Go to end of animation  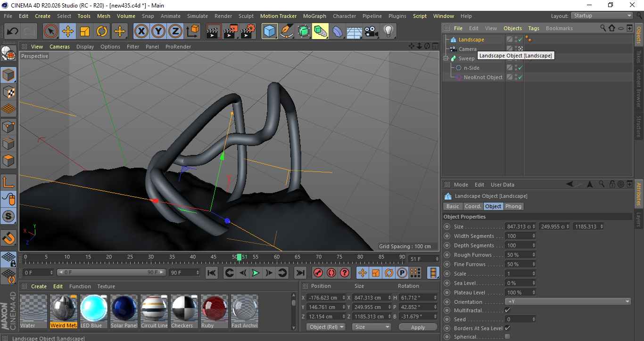click(300, 273)
